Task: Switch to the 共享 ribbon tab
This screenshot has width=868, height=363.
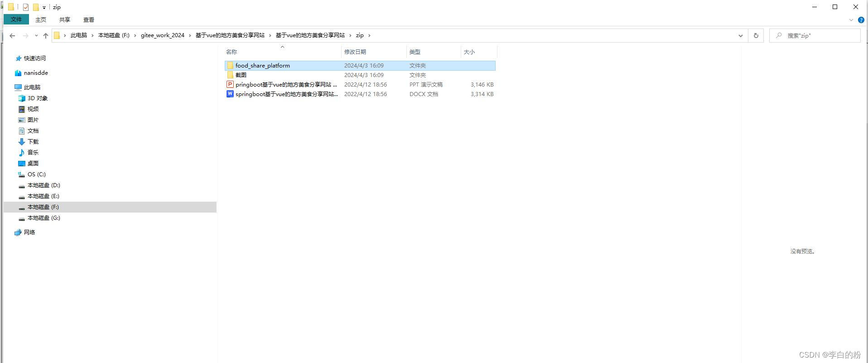Action: click(x=65, y=19)
